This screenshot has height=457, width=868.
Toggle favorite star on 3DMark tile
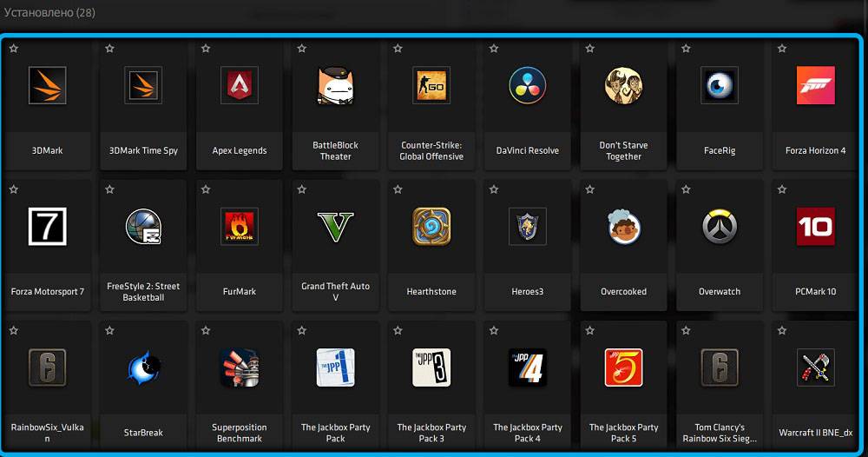(x=14, y=49)
